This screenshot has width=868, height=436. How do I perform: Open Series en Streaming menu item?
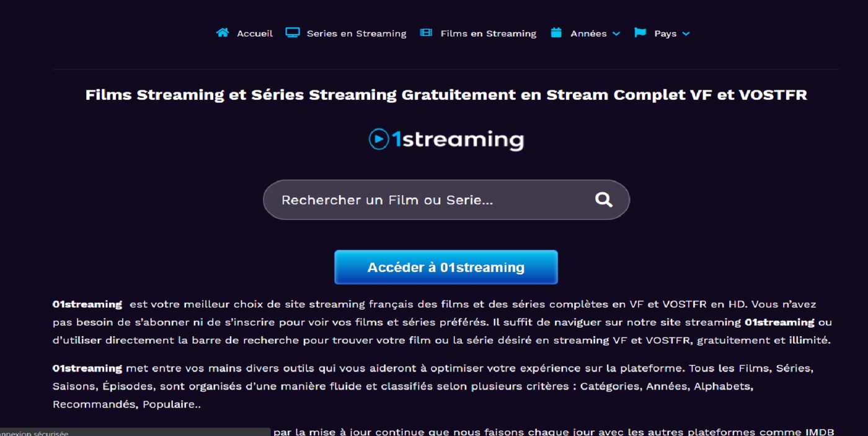click(x=356, y=33)
